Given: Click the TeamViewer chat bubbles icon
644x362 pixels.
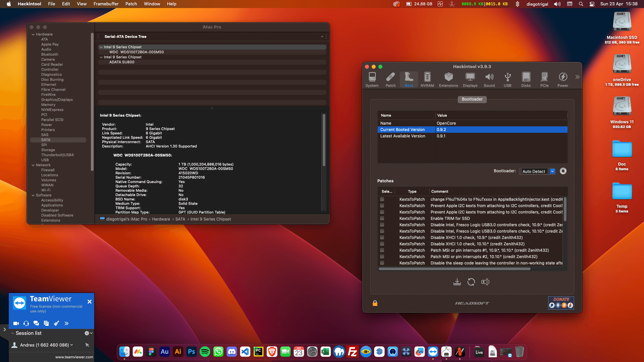Looking at the screenshot, I should point(36,323).
